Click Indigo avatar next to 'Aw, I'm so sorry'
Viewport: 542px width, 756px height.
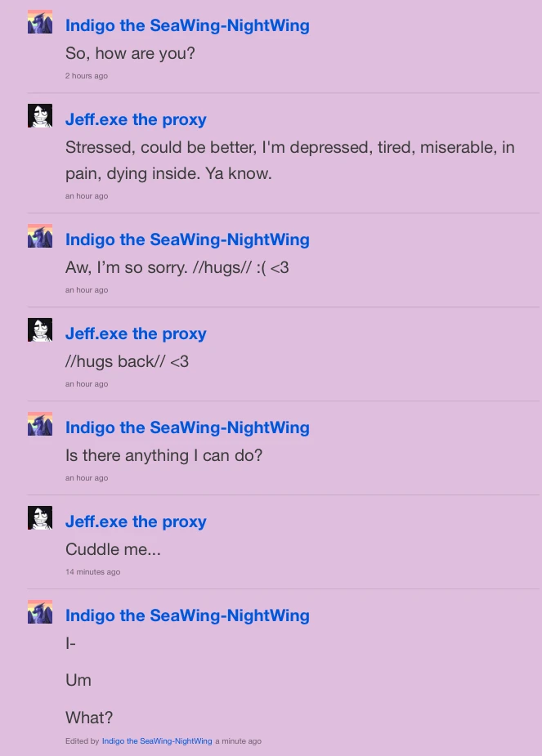pos(40,235)
